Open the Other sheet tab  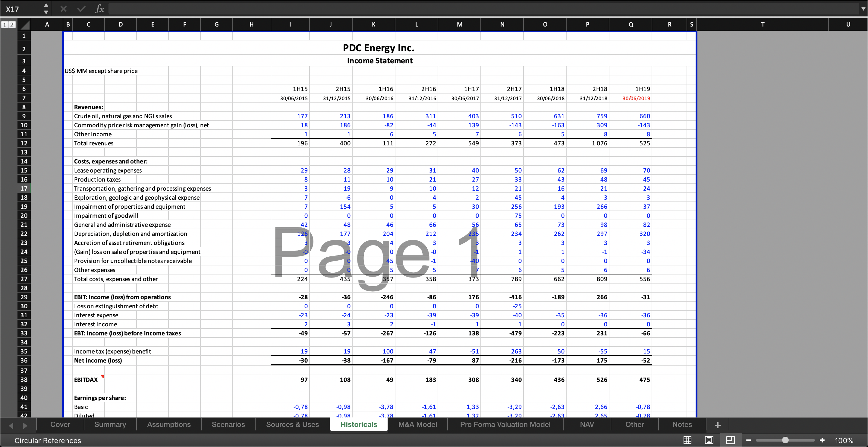click(x=634, y=424)
